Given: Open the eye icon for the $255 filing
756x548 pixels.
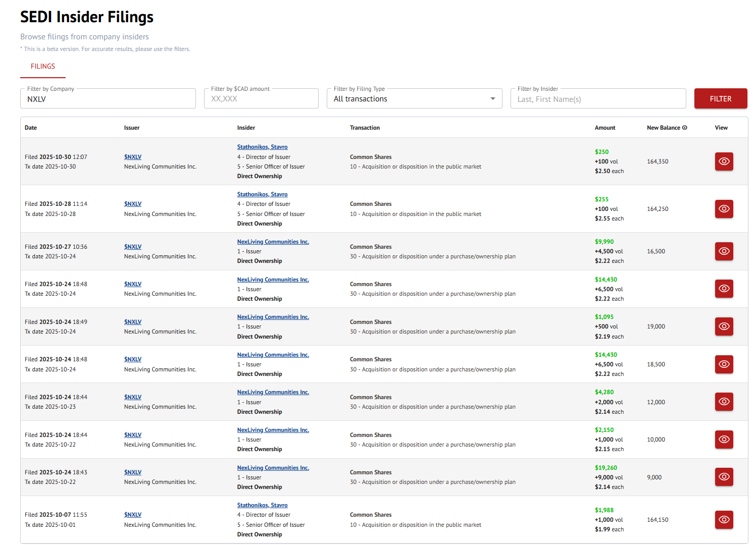Looking at the screenshot, I should click(724, 209).
